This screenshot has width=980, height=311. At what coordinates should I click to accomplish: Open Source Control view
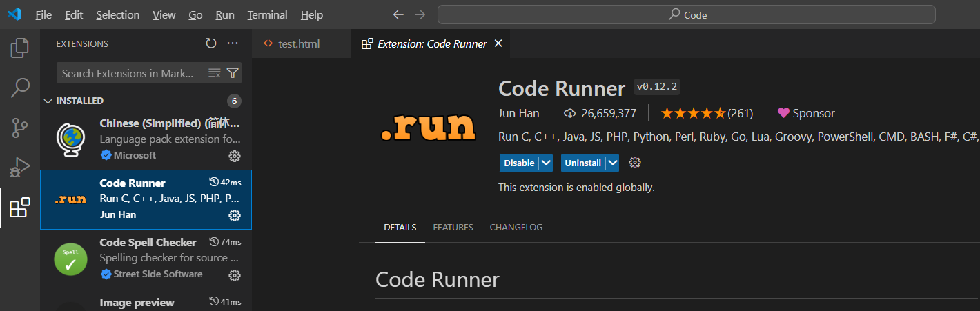(20, 128)
